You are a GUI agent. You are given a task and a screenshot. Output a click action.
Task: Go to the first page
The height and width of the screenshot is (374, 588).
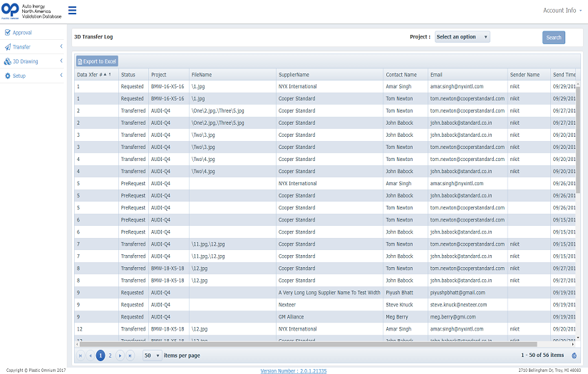pos(81,355)
